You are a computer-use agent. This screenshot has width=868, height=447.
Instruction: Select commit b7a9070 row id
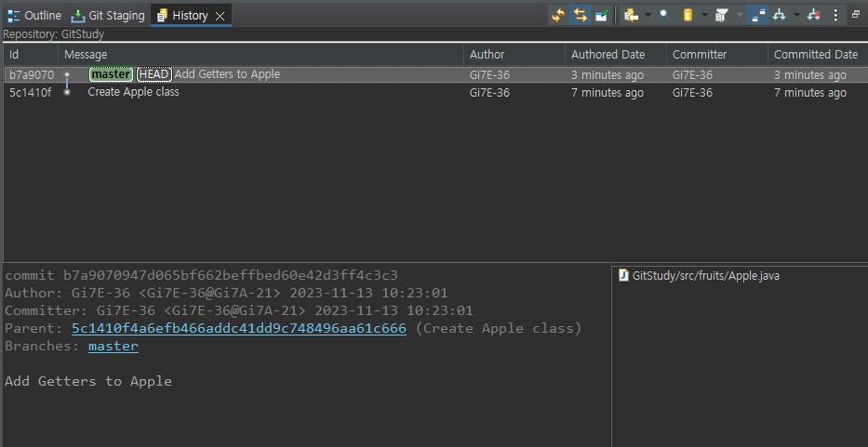pyautogui.click(x=32, y=74)
